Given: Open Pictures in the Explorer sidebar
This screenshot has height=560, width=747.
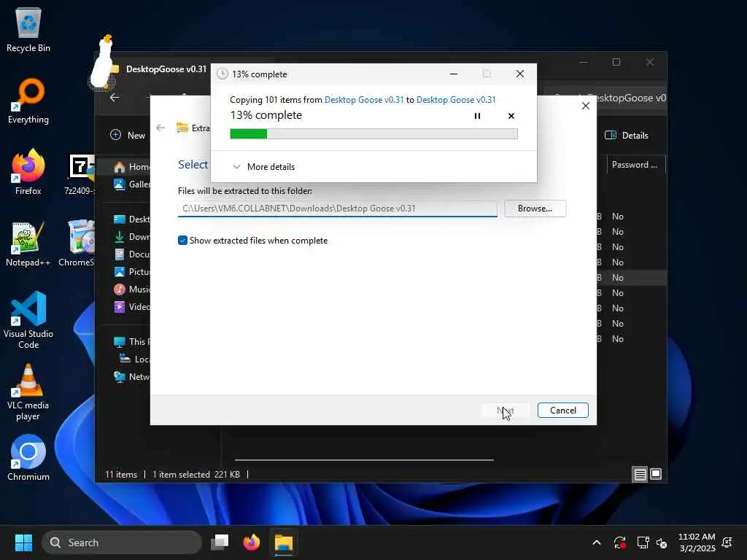Looking at the screenshot, I should point(131,272).
